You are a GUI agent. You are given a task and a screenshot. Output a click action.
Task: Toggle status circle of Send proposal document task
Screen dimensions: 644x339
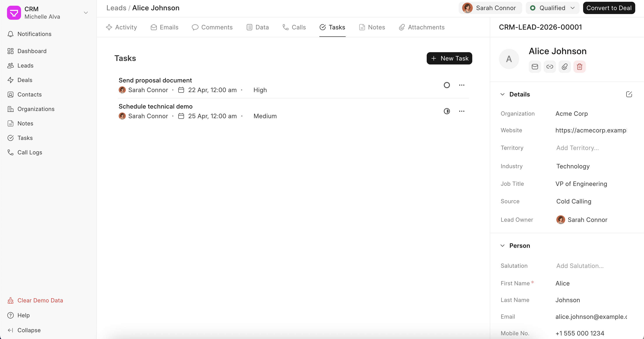pyautogui.click(x=446, y=85)
